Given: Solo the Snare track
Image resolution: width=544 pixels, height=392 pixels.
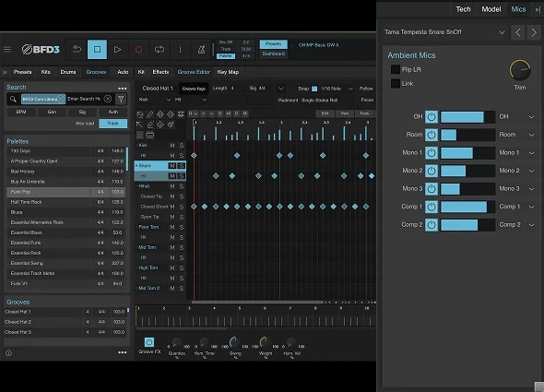Looking at the screenshot, I should [181, 166].
